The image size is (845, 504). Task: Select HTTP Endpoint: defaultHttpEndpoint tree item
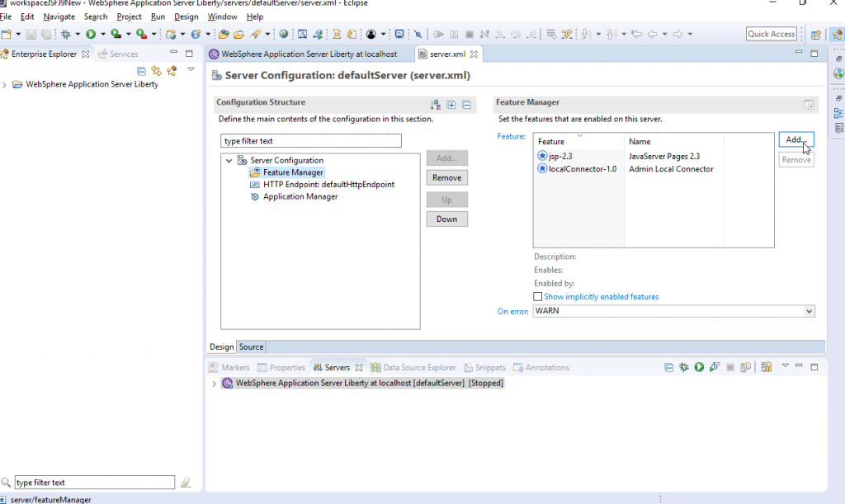tap(322, 184)
